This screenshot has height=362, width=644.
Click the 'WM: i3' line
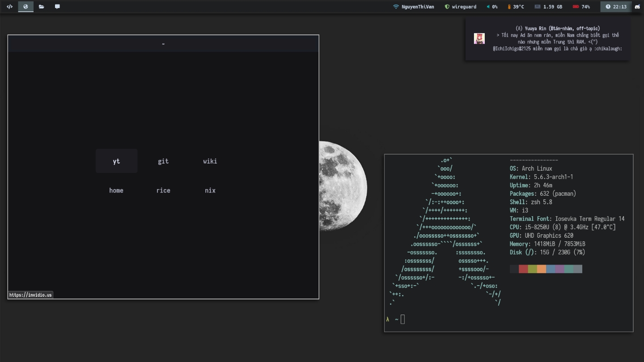pyautogui.click(x=519, y=210)
